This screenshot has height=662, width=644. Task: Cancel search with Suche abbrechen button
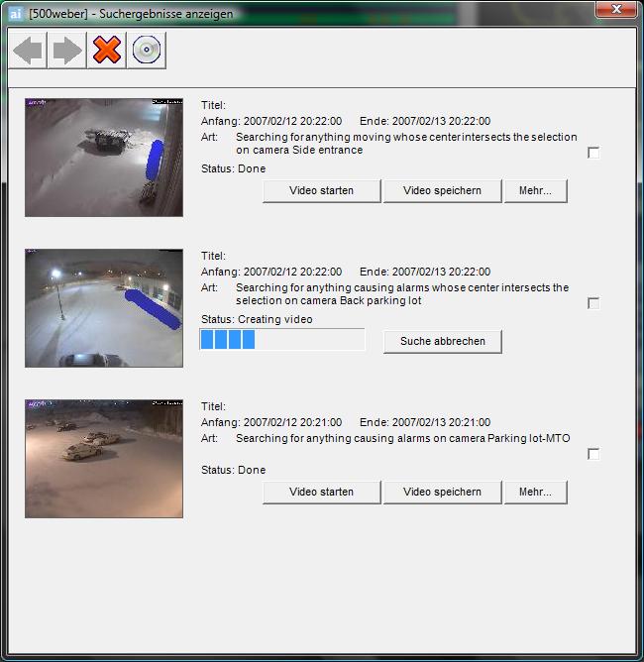[442, 341]
